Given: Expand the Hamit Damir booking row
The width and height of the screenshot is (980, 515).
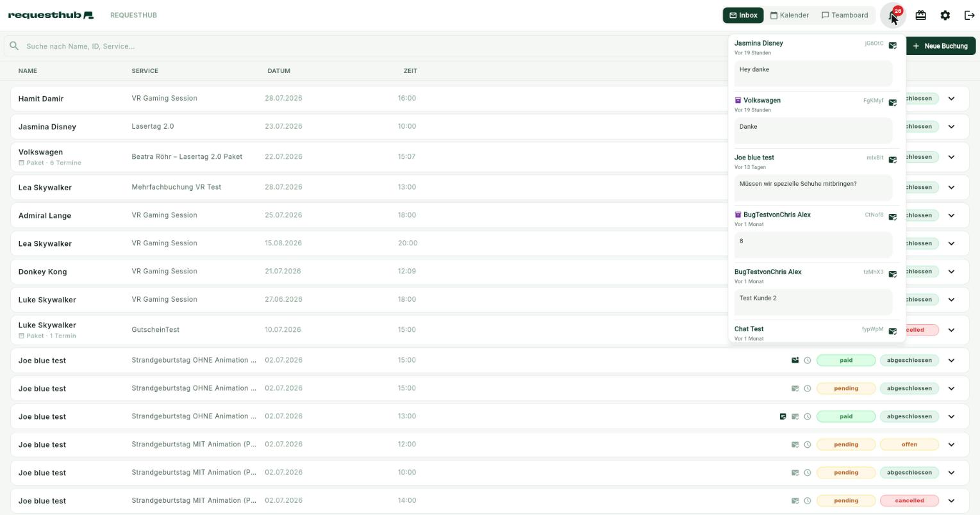Looking at the screenshot, I should coord(951,99).
